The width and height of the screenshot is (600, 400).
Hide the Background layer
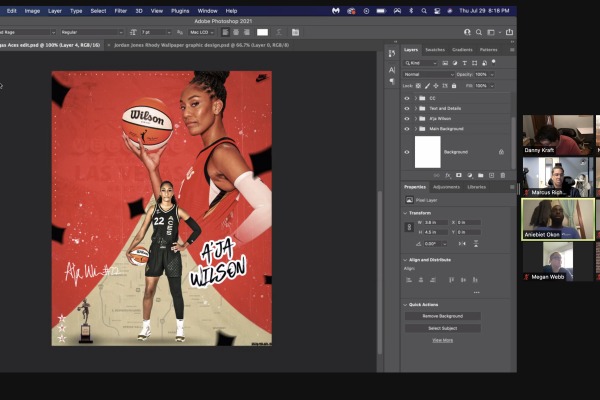(407, 152)
